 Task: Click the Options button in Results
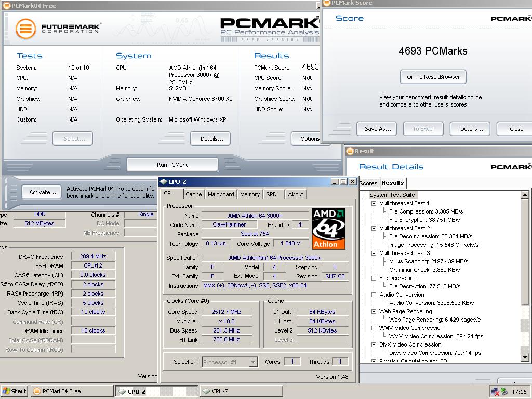tap(306, 139)
